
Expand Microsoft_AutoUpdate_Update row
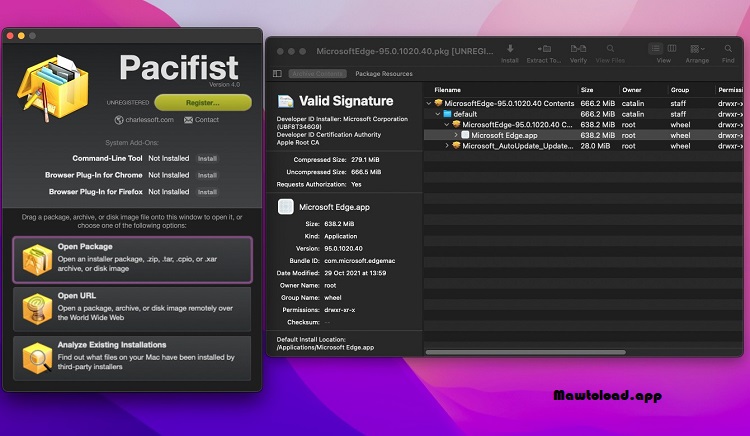click(447, 146)
